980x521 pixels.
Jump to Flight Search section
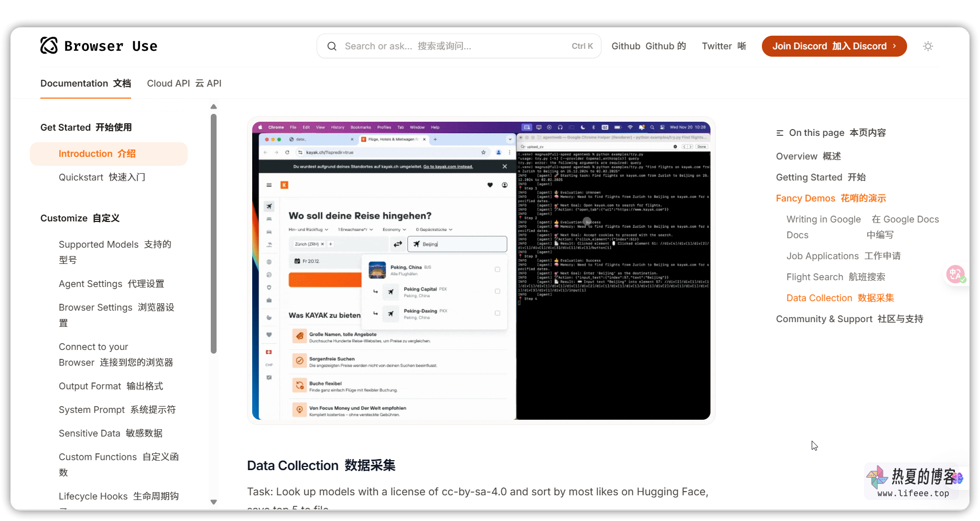835,277
